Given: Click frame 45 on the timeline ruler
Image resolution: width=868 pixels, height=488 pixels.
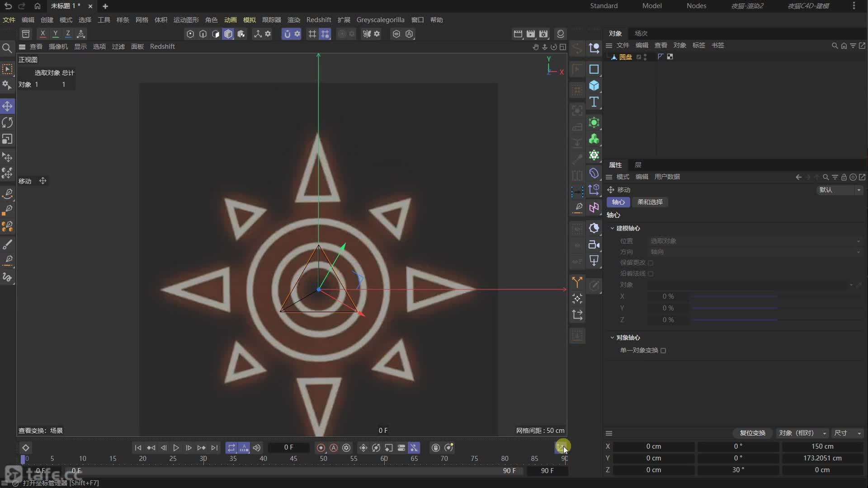Looking at the screenshot, I should click(293, 459).
